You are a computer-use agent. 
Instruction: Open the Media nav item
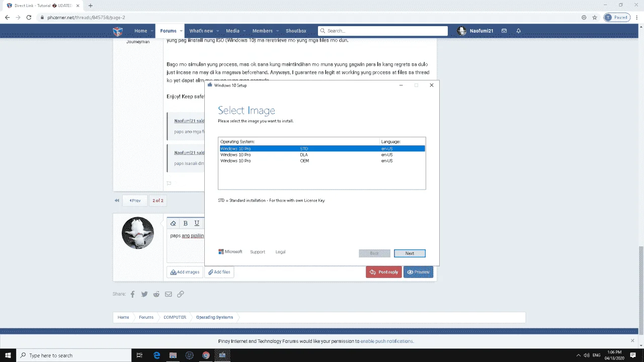pyautogui.click(x=232, y=31)
